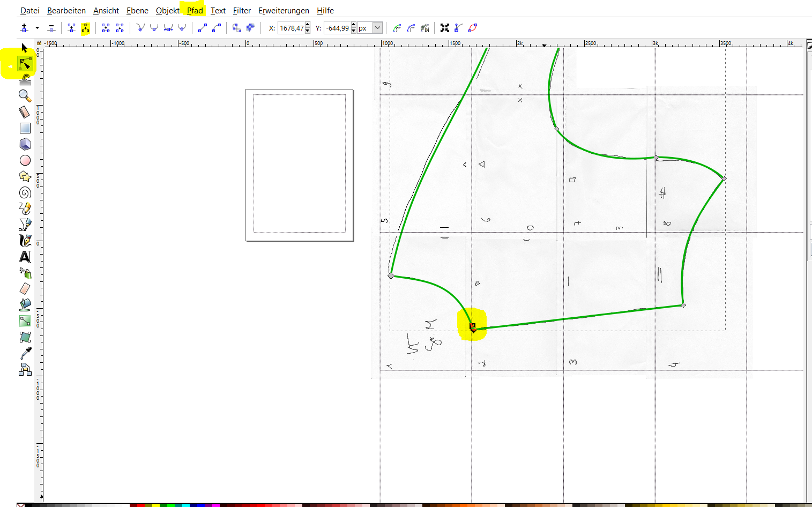Click the X coordinate input field

[x=291, y=28]
